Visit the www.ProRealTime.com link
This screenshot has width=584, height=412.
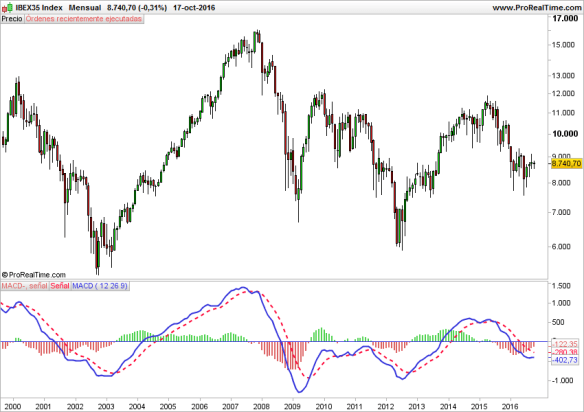(x=537, y=7)
